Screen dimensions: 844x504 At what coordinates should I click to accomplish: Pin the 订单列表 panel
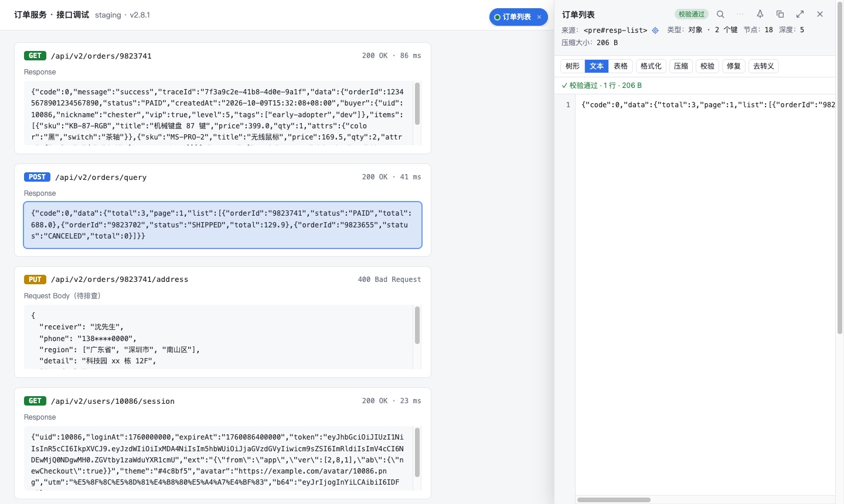pyautogui.click(x=760, y=14)
